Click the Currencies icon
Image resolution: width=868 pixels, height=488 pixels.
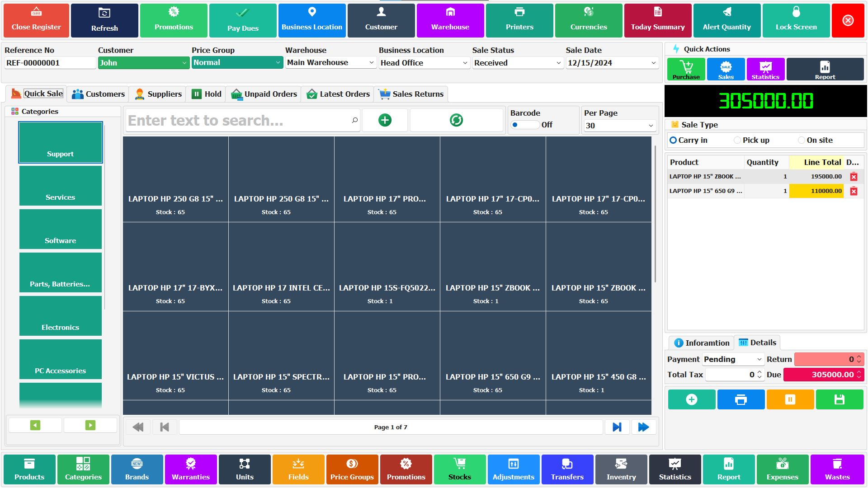pos(588,20)
